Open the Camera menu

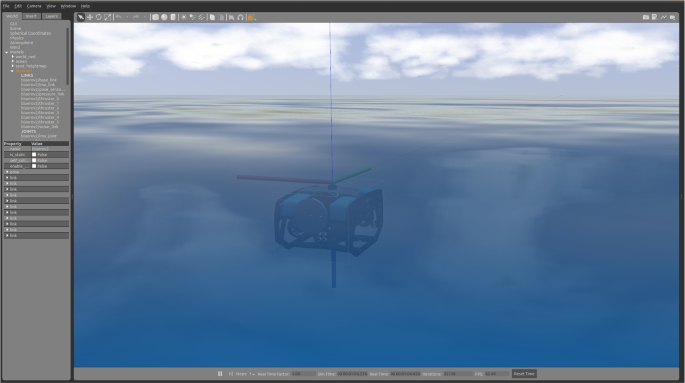(x=34, y=6)
